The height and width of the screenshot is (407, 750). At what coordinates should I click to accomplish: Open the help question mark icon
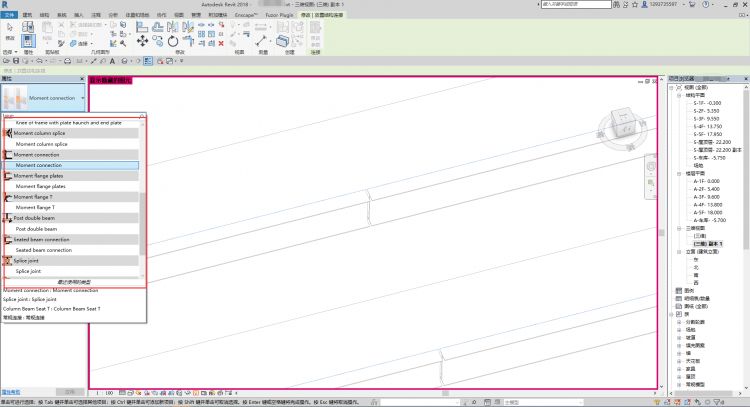click(x=706, y=4)
